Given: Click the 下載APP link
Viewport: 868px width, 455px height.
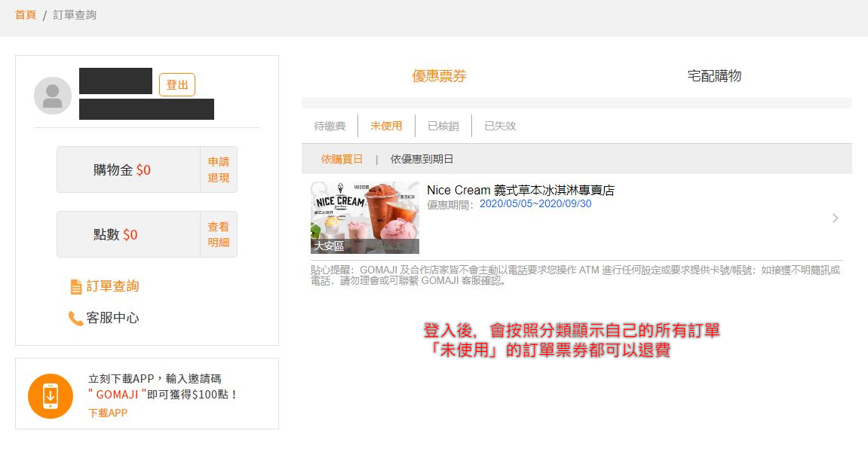Looking at the screenshot, I should point(108,413).
